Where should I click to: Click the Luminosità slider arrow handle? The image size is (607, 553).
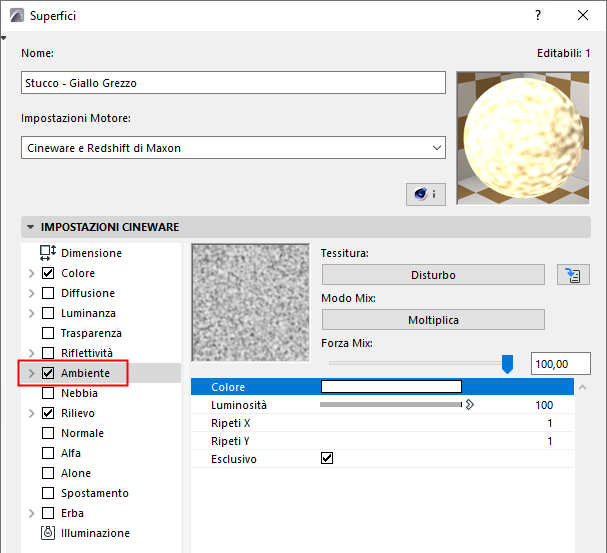470,405
